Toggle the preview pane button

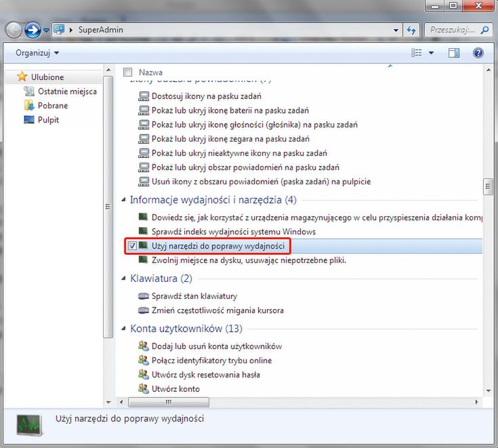click(453, 53)
